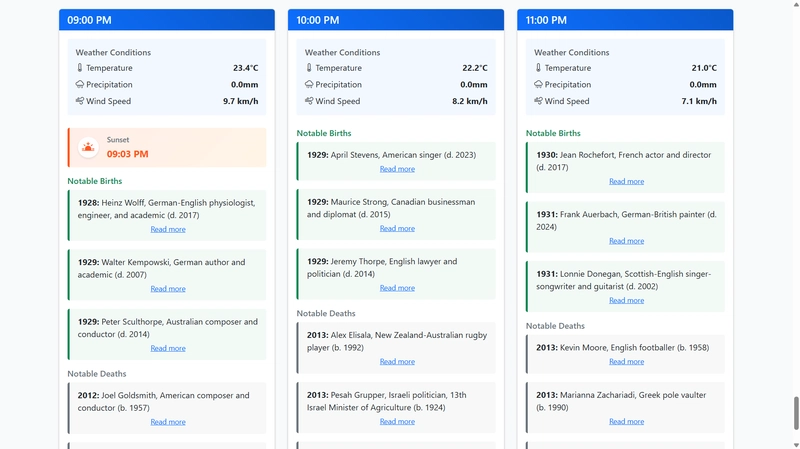Click the precipitation cloud icon in 10:00 PM card

click(309, 84)
